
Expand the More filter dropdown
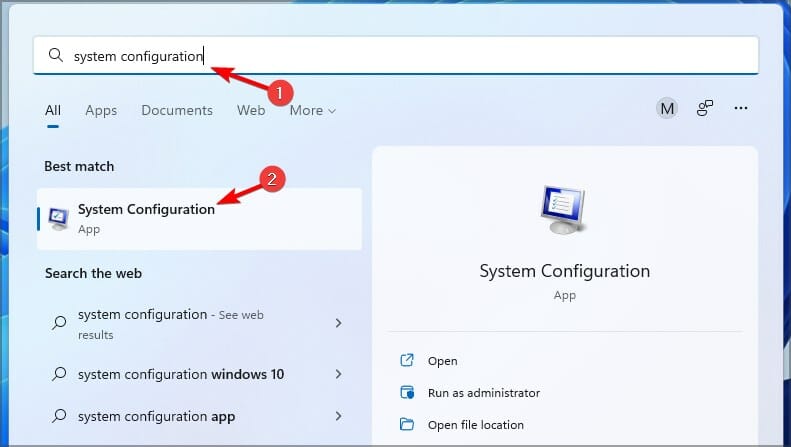312,110
